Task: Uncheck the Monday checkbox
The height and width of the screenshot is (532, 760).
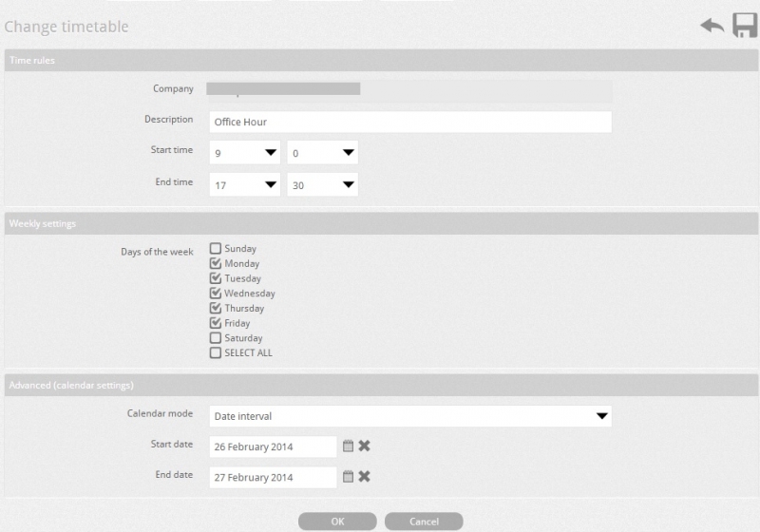Action: [x=216, y=263]
